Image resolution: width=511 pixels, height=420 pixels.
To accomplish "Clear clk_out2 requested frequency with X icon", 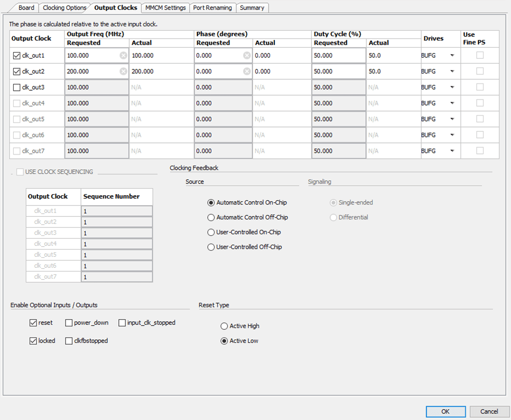I will (123, 71).
